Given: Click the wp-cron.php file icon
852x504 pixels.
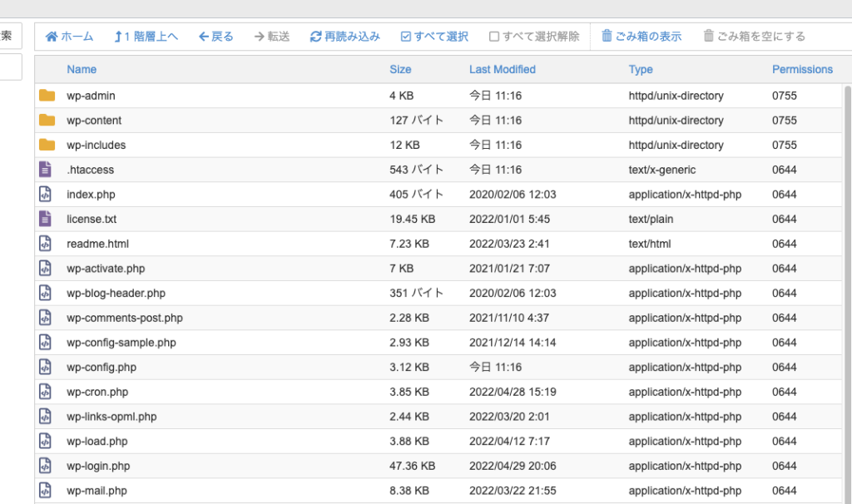Looking at the screenshot, I should pos(45,392).
